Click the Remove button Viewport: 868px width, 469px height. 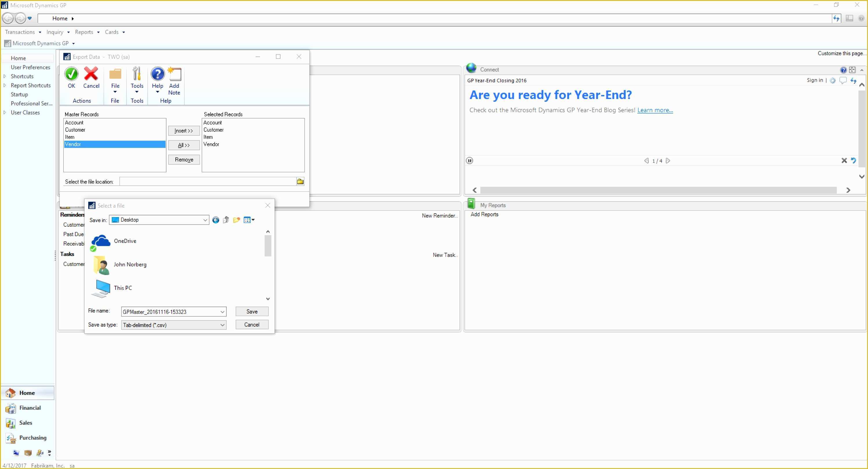coord(184,160)
